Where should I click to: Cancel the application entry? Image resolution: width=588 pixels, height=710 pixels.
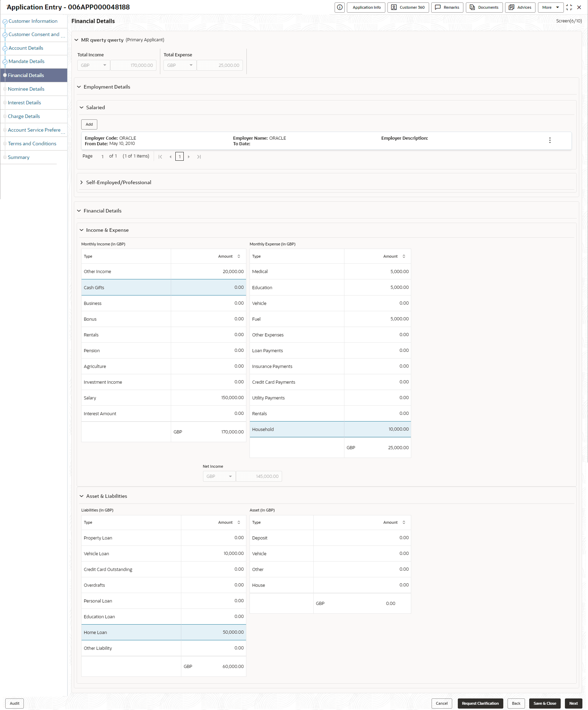tap(442, 703)
